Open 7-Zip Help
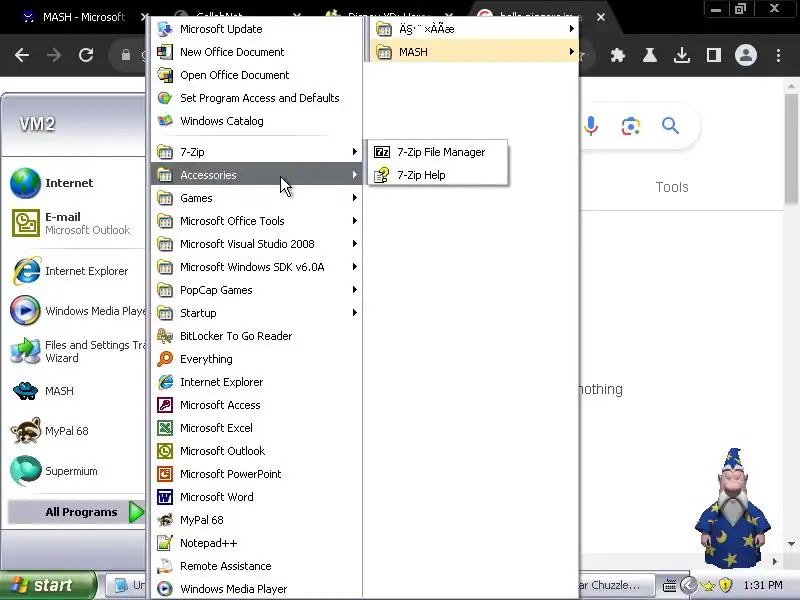This screenshot has height=600, width=800. pos(438,175)
